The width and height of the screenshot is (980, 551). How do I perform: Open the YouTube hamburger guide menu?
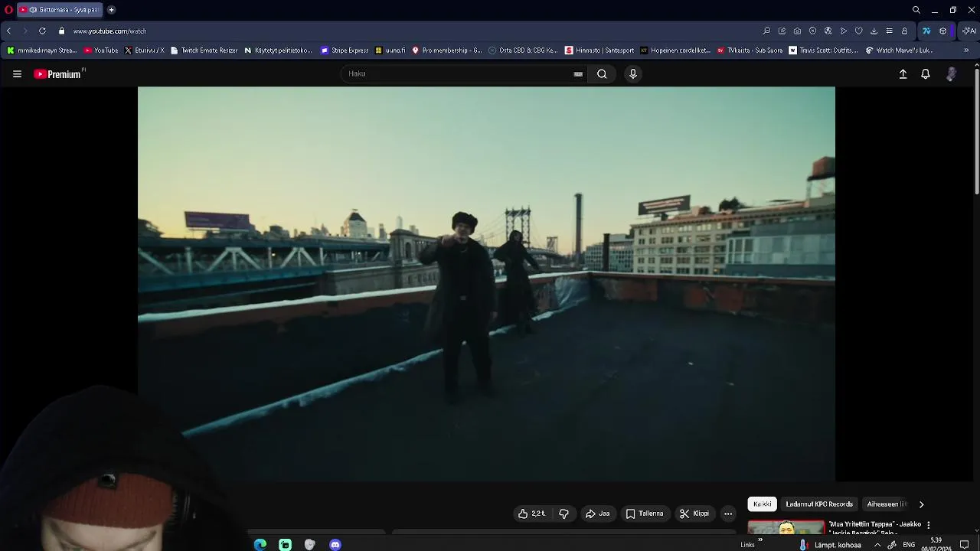pyautogui.click(x=17, y=74)
